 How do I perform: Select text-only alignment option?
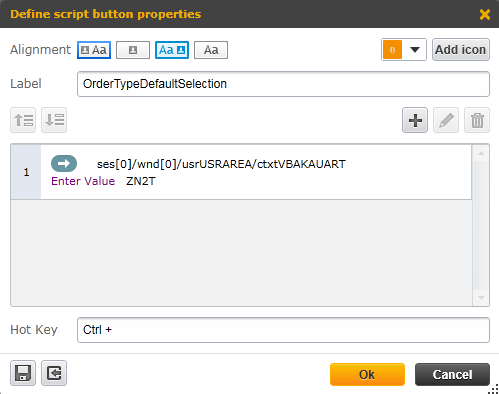pos(211,50)
